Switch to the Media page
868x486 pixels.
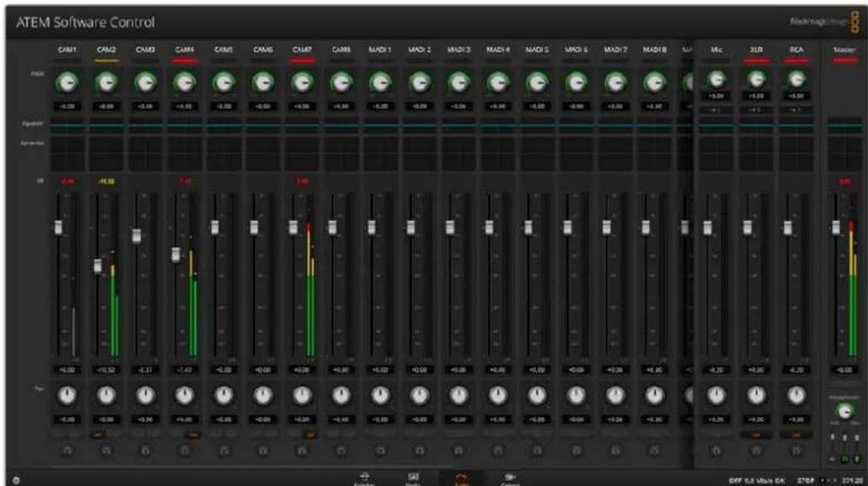coord(413,479)
